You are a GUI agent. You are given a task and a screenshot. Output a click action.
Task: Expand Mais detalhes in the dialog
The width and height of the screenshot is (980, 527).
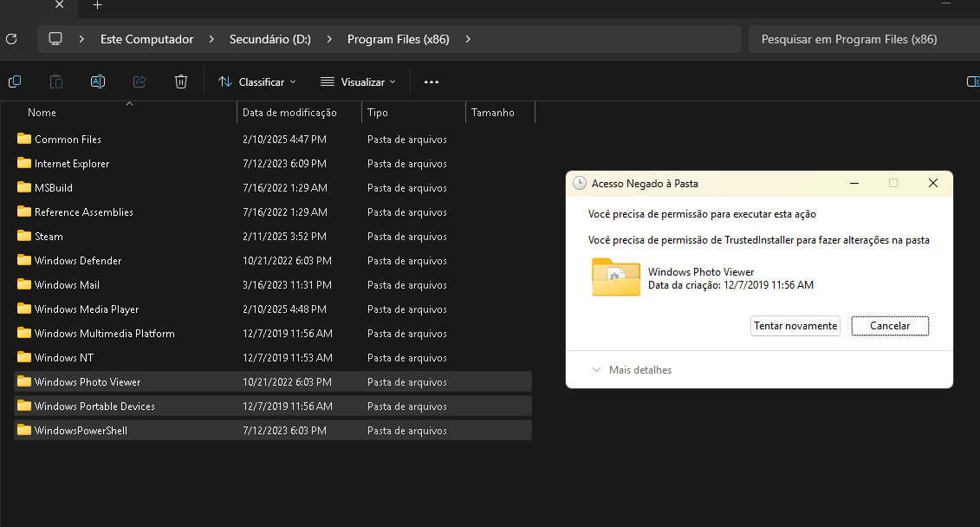pyautogui.click(x=632, y=370)
